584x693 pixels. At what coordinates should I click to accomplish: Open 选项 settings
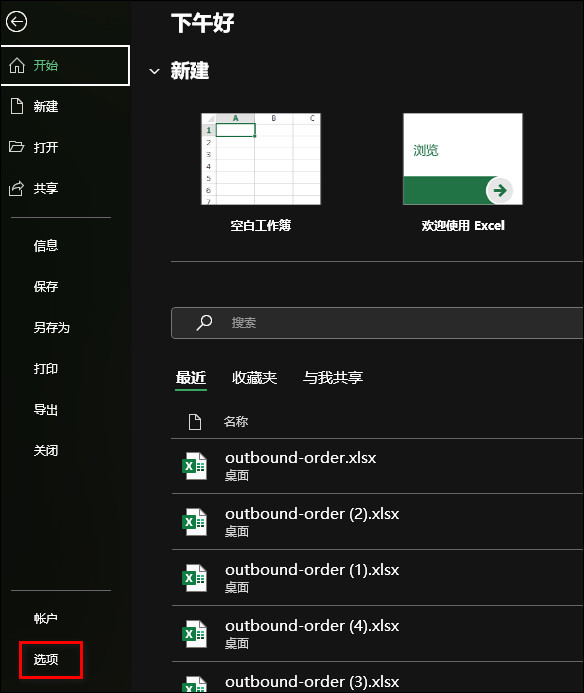pos(46,659)
